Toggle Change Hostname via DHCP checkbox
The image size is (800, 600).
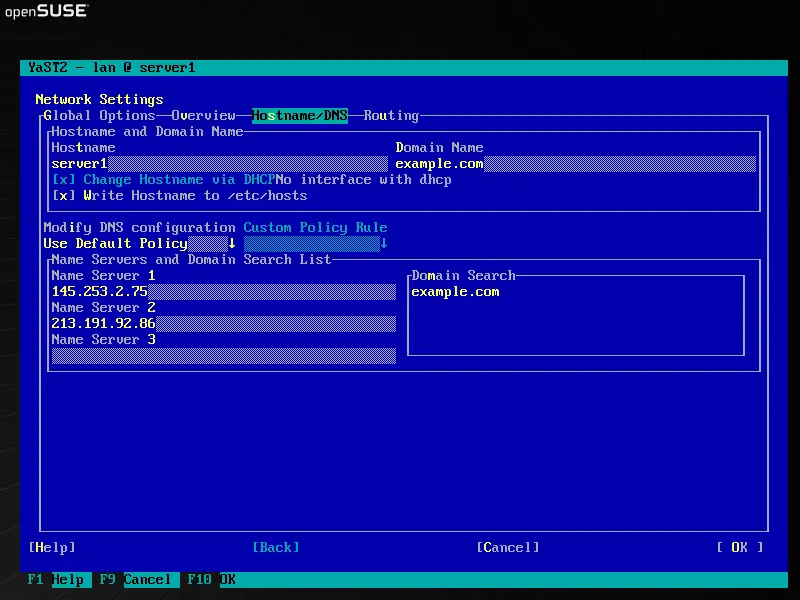coord(163,180)
